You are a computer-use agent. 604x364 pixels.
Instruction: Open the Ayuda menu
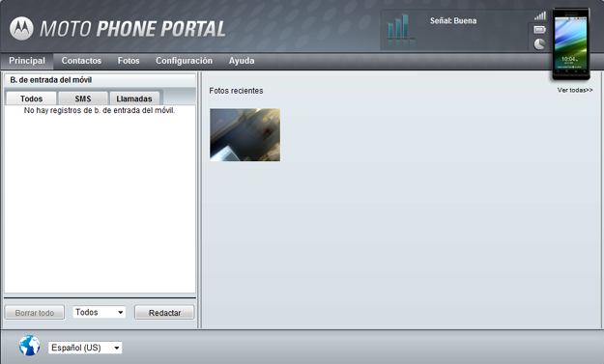[242, 61]
